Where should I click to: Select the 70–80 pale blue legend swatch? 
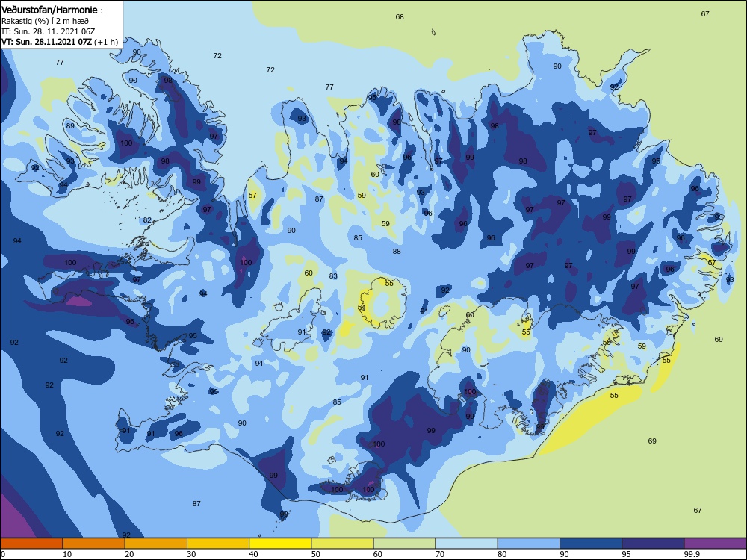[466, 544]
